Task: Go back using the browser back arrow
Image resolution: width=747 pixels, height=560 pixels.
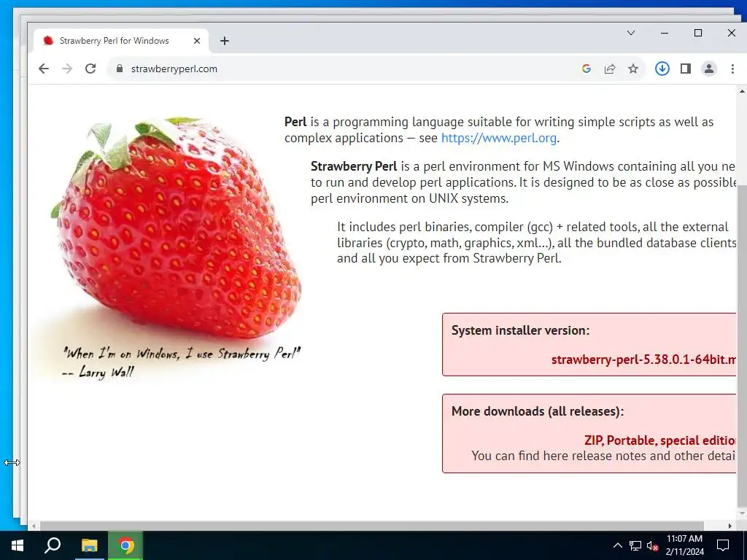Action: [x=43, y=69]
